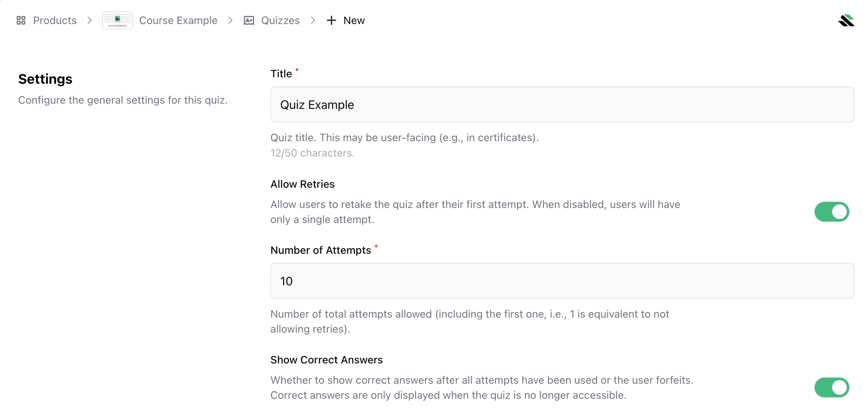Turn off Show Correct Answers
This screenshot has height=413, width=868.
tap(832, 387)
